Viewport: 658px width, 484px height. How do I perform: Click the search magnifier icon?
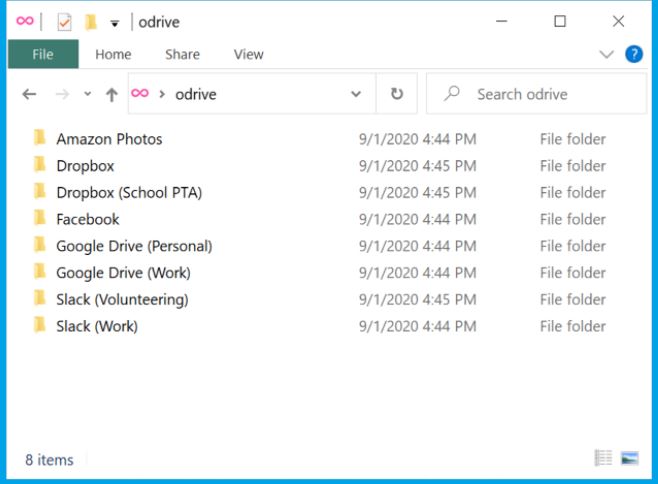point(452,93)
